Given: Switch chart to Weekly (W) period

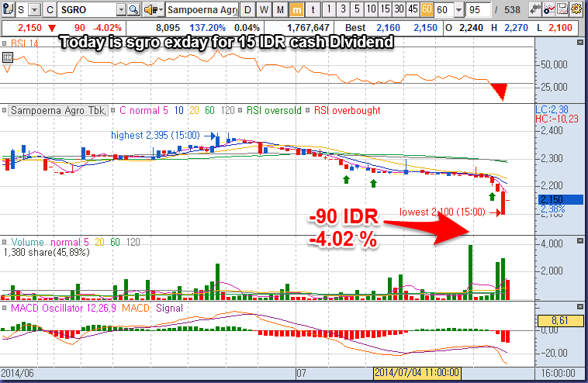Looking at the screenshot, I should (264, 10).
